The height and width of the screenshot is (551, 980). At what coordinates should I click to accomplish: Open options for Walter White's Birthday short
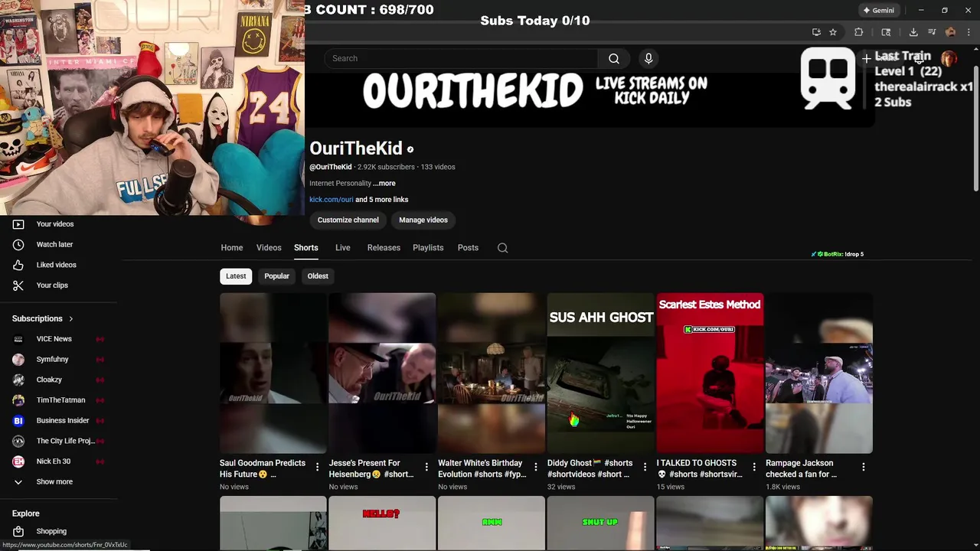tap(536, 466)
